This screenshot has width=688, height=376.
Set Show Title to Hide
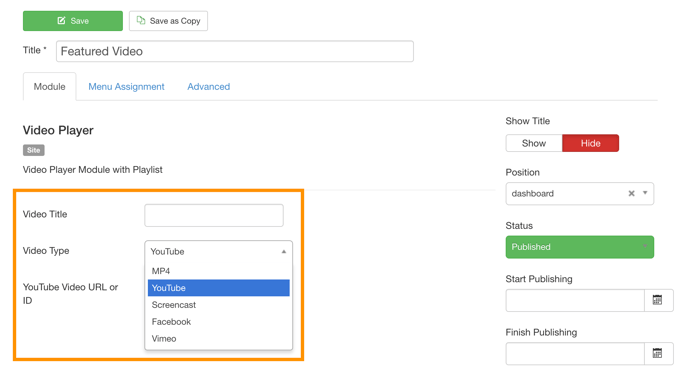(591, 143)
